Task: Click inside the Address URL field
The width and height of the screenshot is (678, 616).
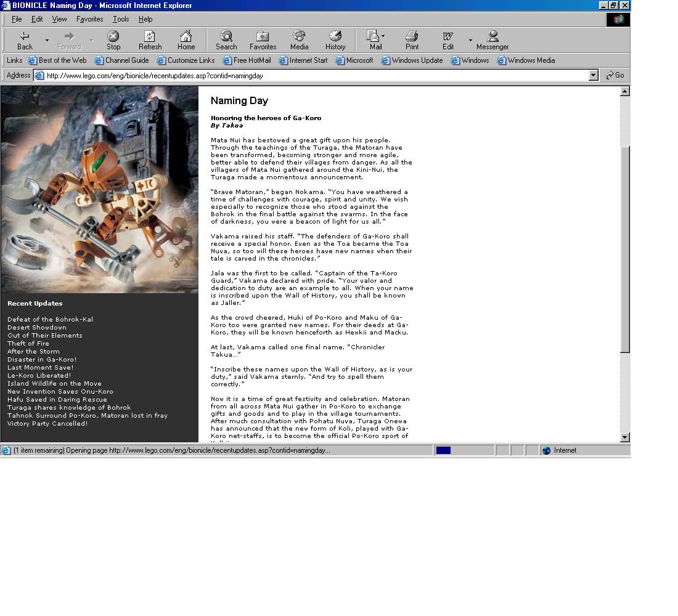Action: click(x=308, y=75)
